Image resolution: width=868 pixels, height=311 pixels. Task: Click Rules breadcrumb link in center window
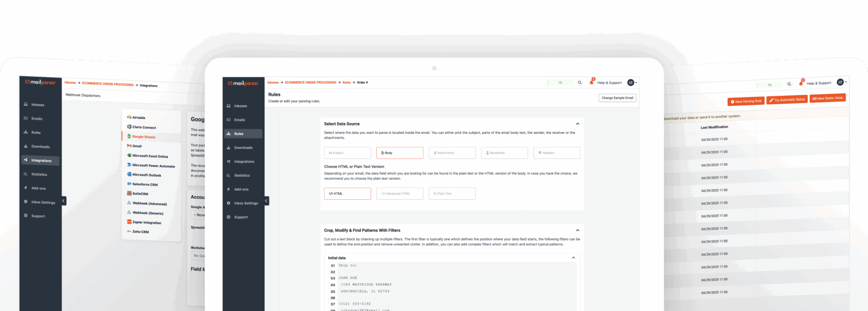click(x=347, y=83)
